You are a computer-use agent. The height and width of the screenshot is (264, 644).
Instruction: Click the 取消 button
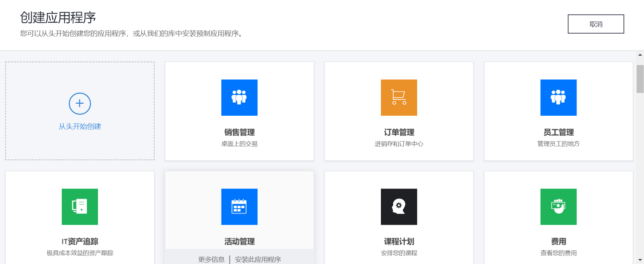click(596, 24)
